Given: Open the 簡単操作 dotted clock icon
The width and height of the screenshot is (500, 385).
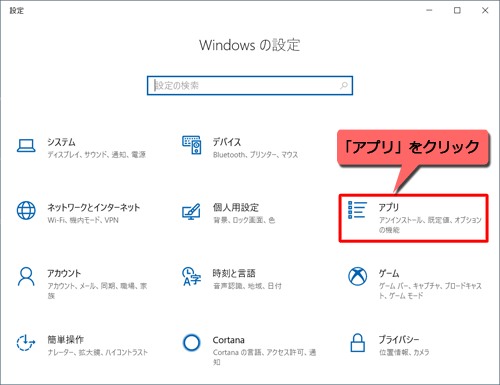Looking at the screenshot, I should click(x=26, y=342).
